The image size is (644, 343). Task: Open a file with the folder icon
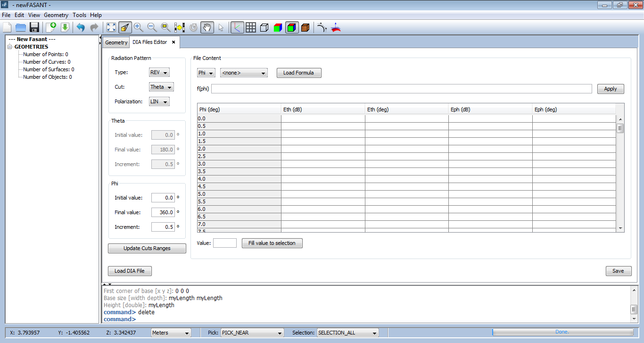20,27
